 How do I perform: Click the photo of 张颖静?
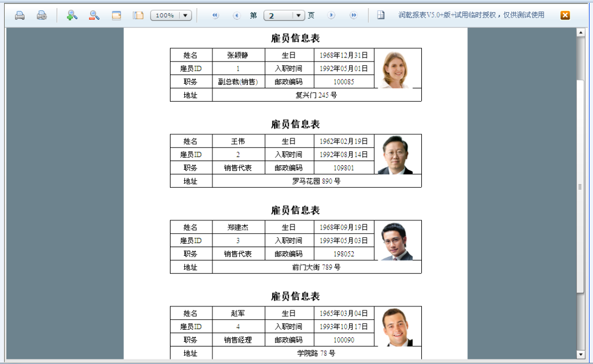click(x=395, y=70)
